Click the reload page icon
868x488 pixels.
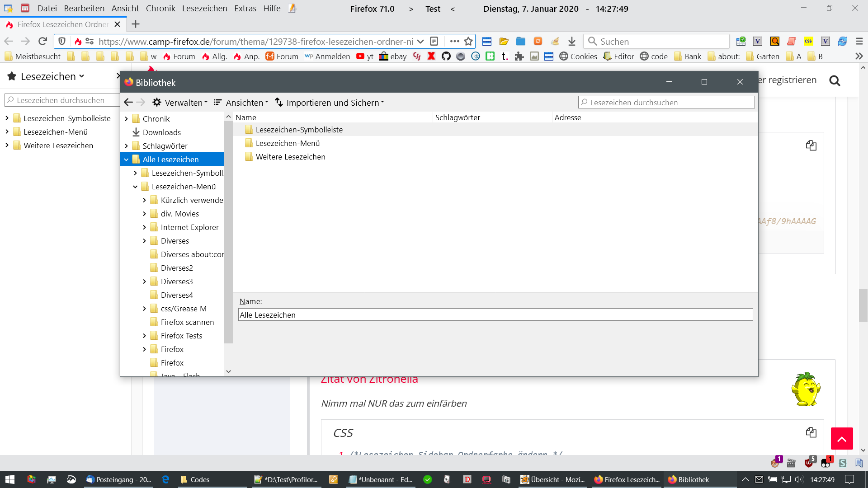[42, 41]
